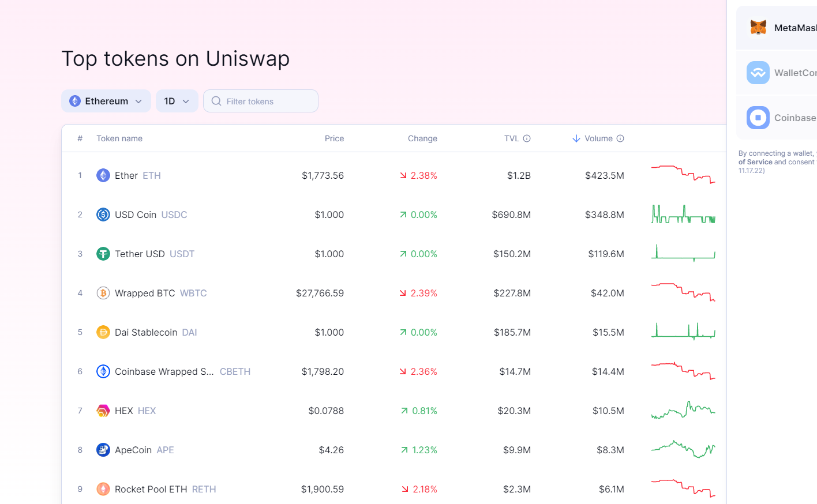817x504 pixels.
Task: Click the Ether TVL value $1.2B
Action: pos(519,175)
